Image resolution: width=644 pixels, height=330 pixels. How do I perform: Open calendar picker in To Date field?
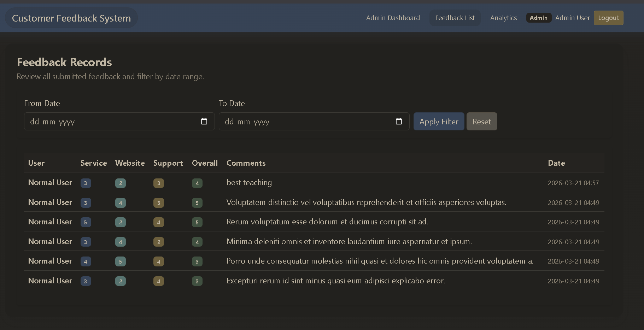point(399,122)
